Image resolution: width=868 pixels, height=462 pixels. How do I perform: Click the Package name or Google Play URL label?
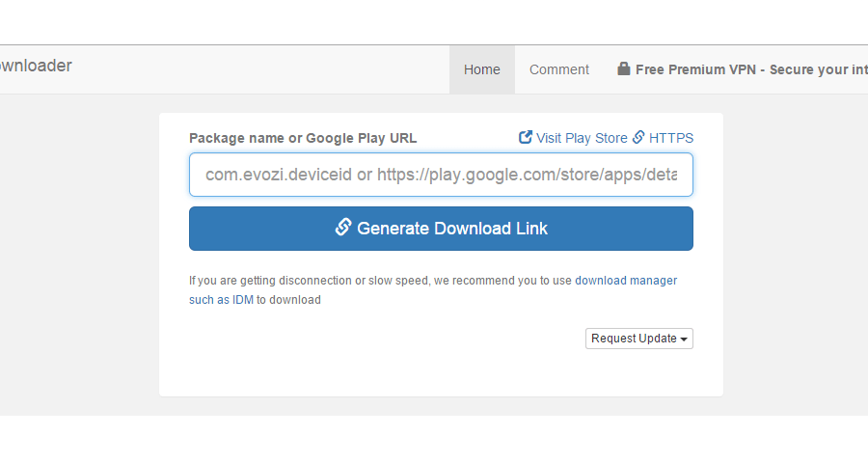point(303,138)
